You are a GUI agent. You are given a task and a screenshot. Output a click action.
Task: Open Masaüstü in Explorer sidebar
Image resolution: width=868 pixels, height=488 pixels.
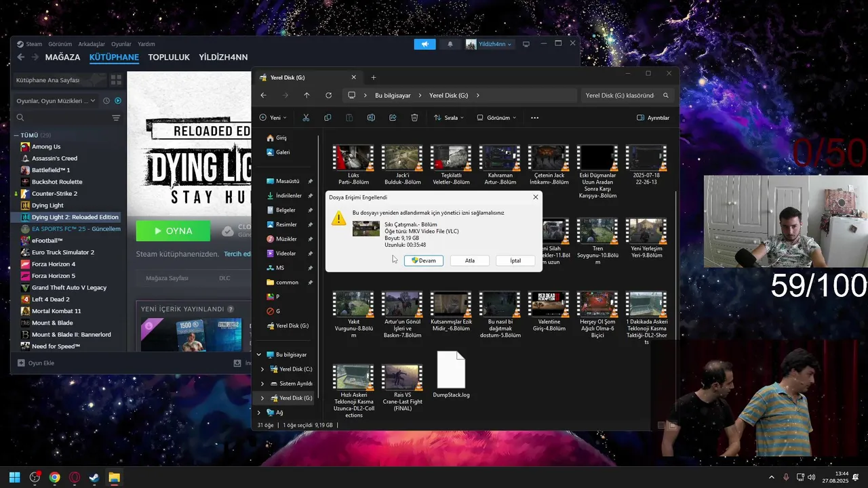click(289, 181)
